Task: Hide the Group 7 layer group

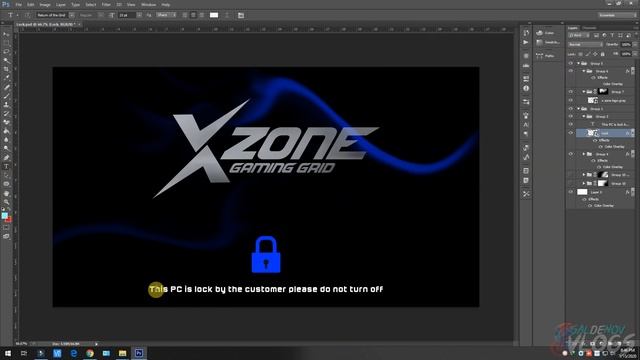Action: pyautogui.click(x=571, y=92)
